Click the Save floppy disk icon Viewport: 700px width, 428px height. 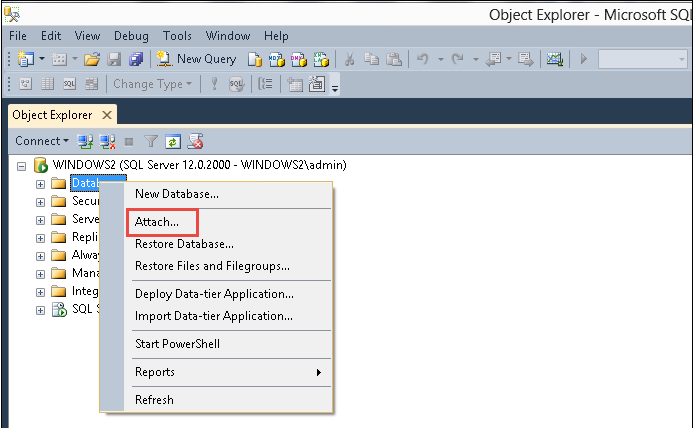coord(114,59)
